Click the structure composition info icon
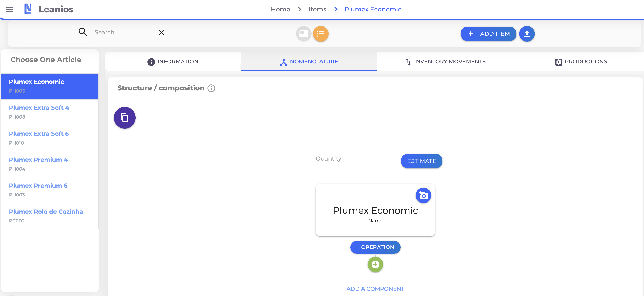The height and width of the screenshot is (296, 644). pyautogui.click(x=211, y=88)
